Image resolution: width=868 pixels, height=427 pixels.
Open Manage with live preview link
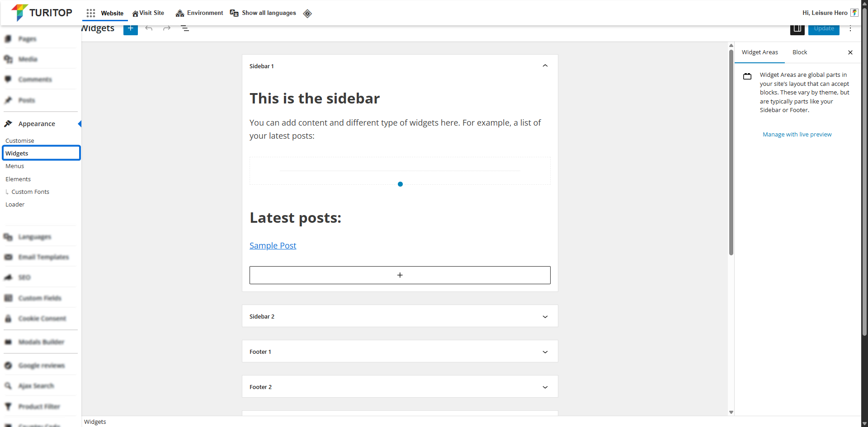click(x=797, y=135)
